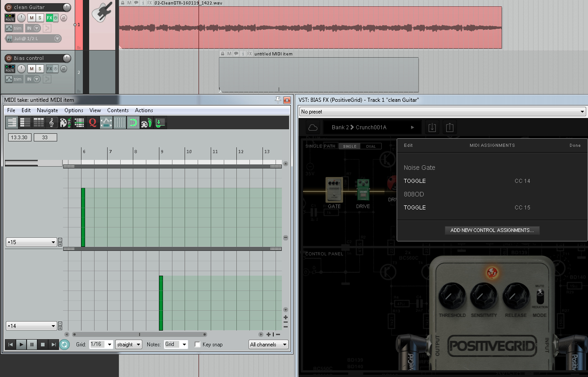Arm the clean Guitar track for recording
The height and width of the screenshot is (377, 588).
(x=8, y=7)
